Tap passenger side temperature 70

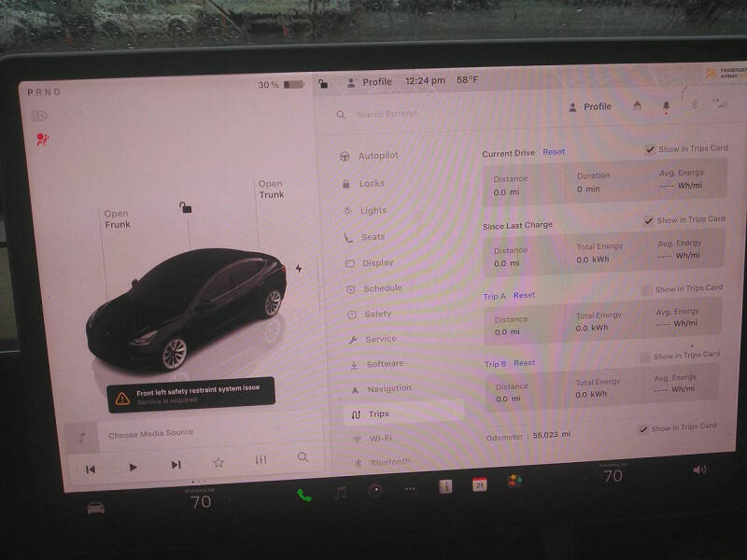tap(613, 475)
